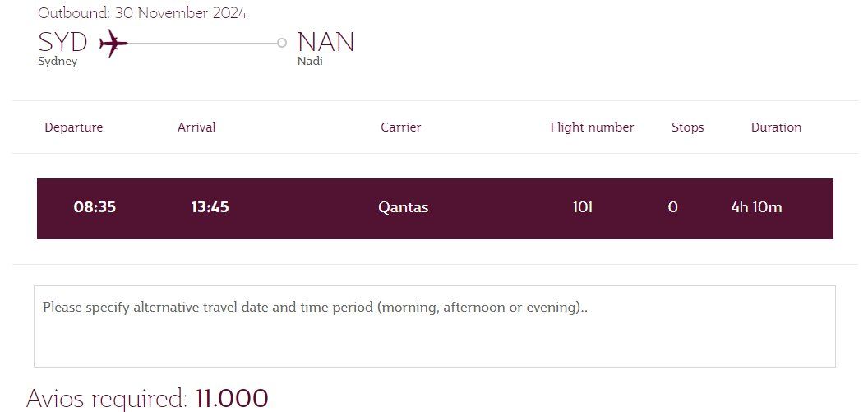This screenshot has height=412, width=868.
Task: Click the route endpoint circle near NAN
Action: [x=282, y=43]
